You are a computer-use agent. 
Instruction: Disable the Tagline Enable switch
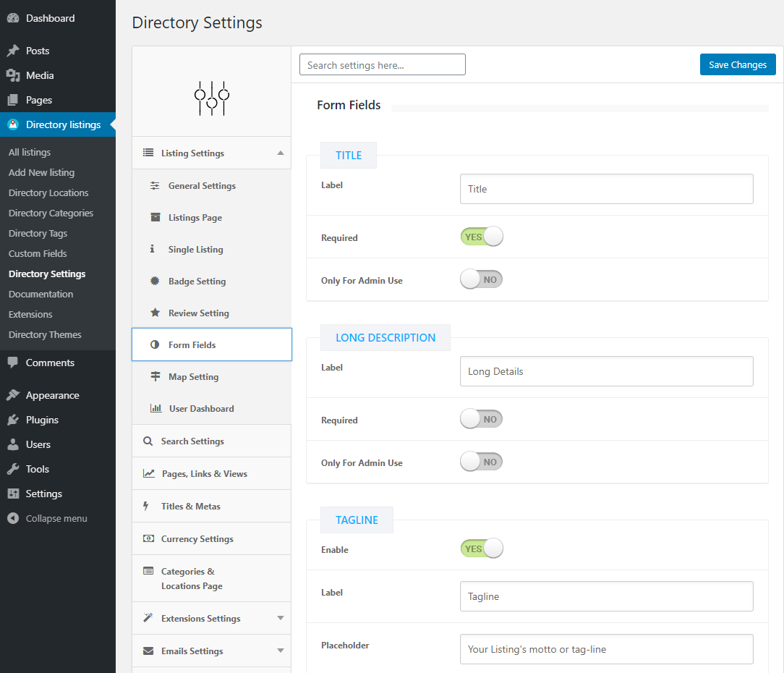click(482, 549)
